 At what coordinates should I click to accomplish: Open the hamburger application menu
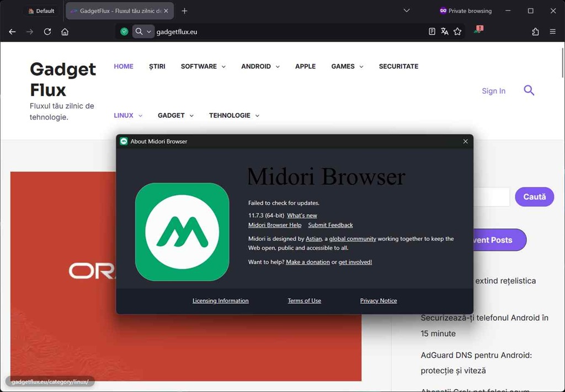553,31
